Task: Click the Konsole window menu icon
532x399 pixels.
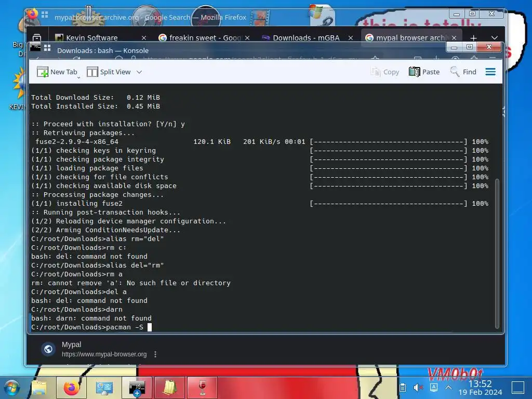Action: coord(35,47)
